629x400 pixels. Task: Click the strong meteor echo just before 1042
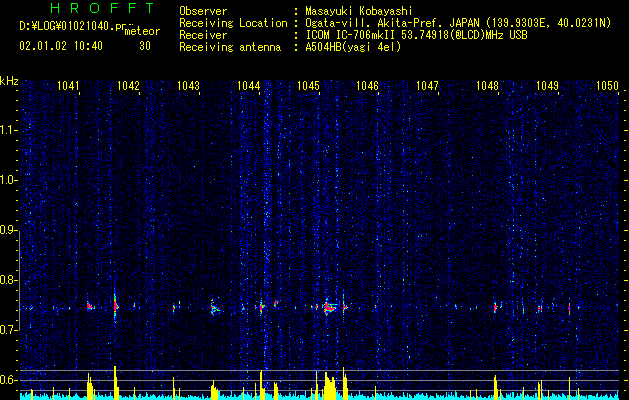(x=116, y=306)
